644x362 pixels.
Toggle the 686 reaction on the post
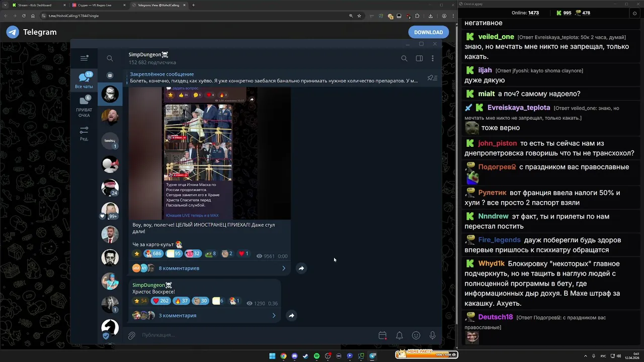pos(153,254)
